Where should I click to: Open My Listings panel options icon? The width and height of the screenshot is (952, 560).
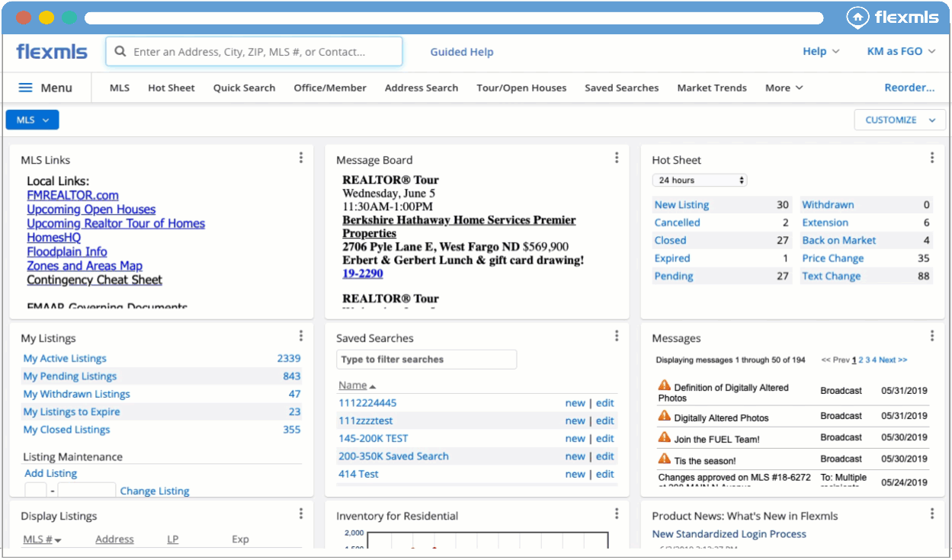300,336
